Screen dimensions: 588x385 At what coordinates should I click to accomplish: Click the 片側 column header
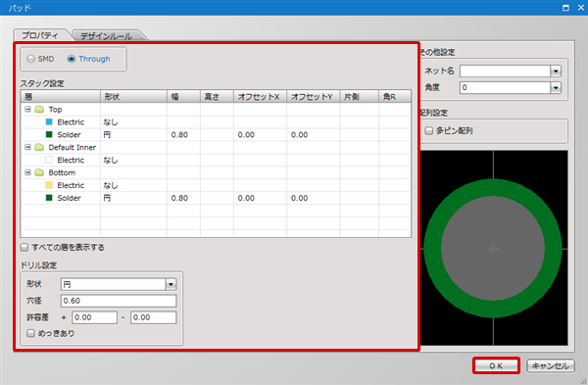(x=360, y=96)
